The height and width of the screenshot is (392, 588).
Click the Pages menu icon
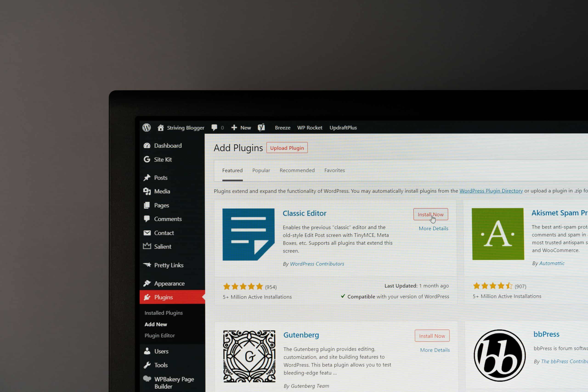pos(147,205)
